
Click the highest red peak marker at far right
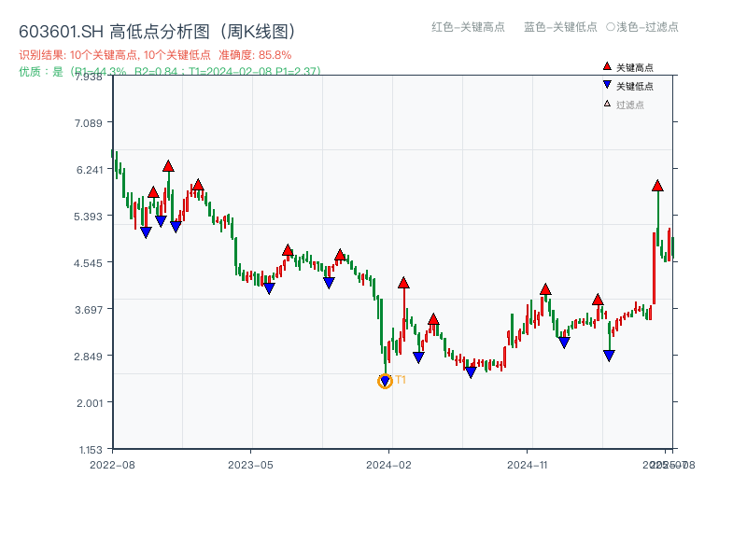(x=657, y=186)
